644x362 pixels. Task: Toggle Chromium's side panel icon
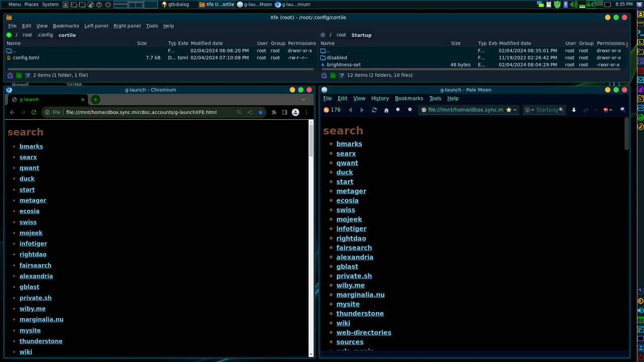click(x=284, y=112)
